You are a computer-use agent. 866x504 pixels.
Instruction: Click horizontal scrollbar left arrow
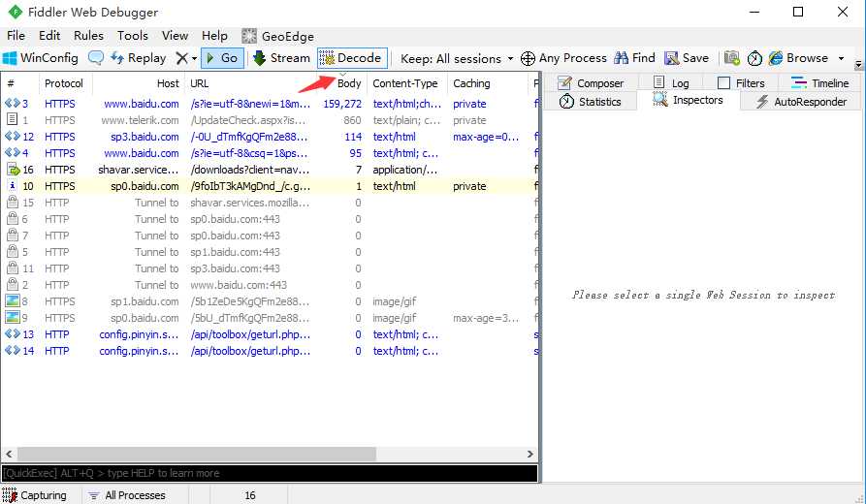click(9, 454)
